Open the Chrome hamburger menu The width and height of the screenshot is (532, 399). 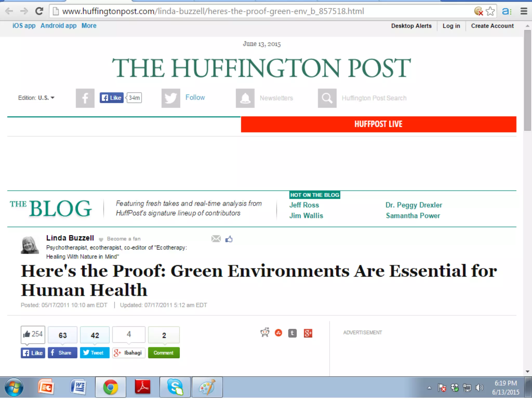pyautogui.click(x=524, y=11)
